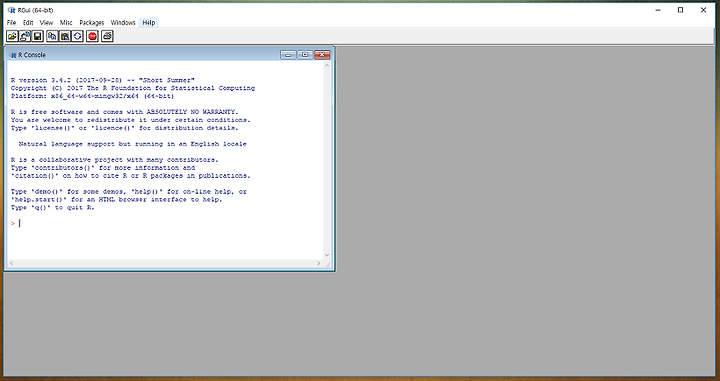
Task: Click the 'Natural language support' line
Action: [133, 144]
